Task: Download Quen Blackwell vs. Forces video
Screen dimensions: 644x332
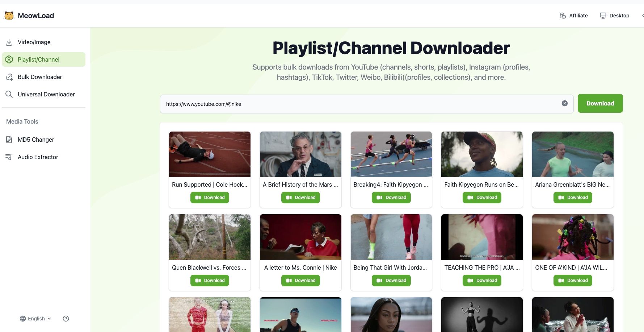Action: point(210,281)
